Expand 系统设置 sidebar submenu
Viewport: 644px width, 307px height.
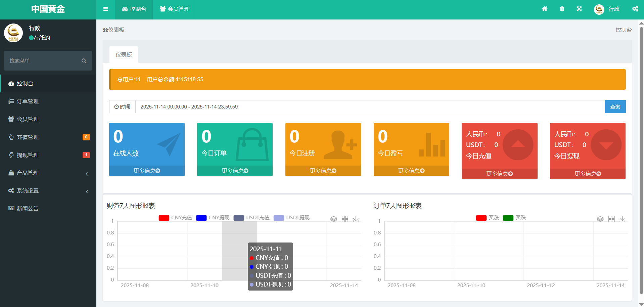(x=48, y=191)
